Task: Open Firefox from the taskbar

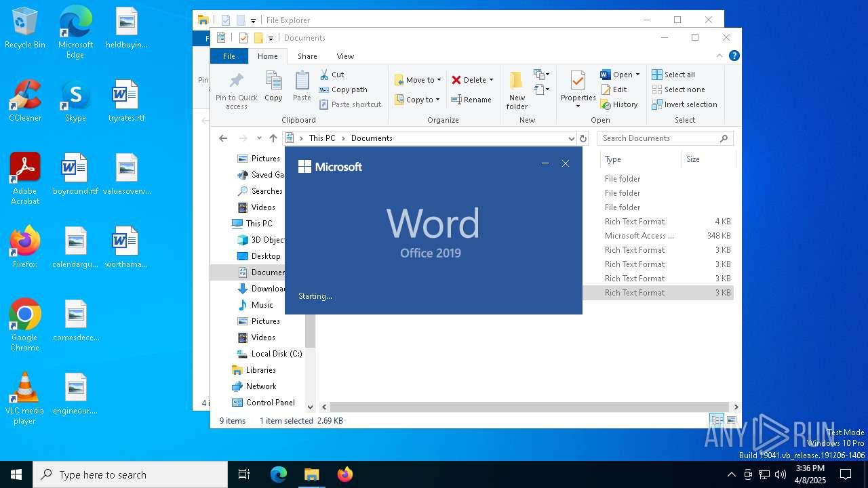Action: pos(345,474)
